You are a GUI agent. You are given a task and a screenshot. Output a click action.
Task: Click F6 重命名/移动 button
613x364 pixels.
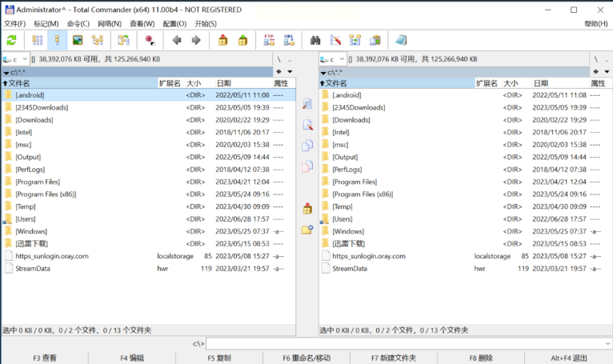point(306,358)
